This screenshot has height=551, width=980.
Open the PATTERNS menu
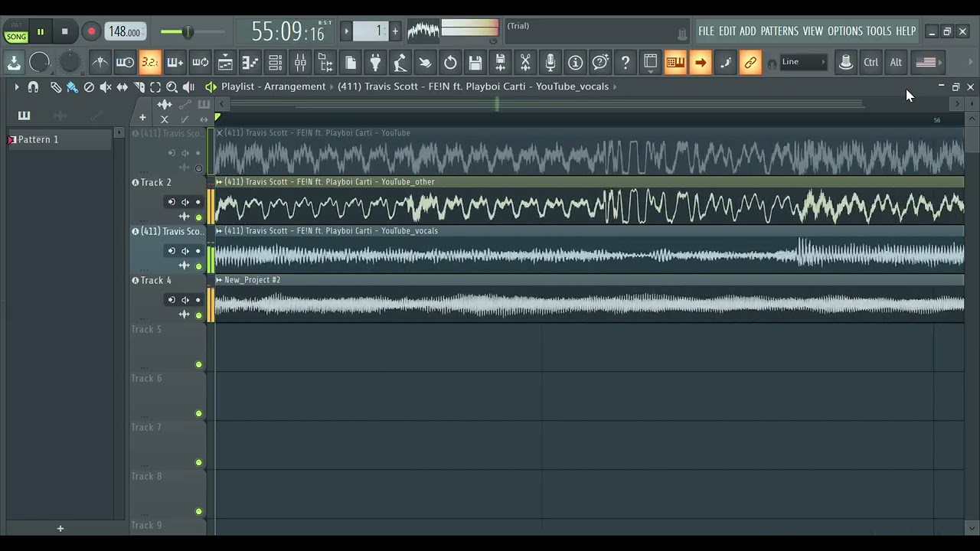pyautogui.click(x=779, y=31)
